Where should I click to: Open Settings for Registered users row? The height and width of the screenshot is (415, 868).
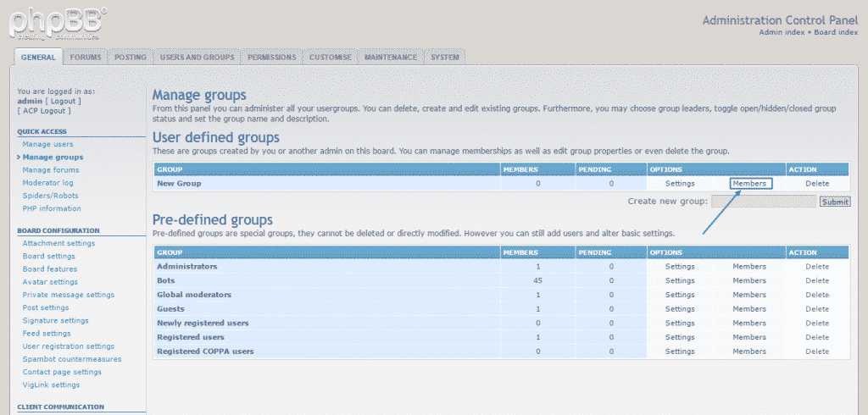[x=680, y=337]
